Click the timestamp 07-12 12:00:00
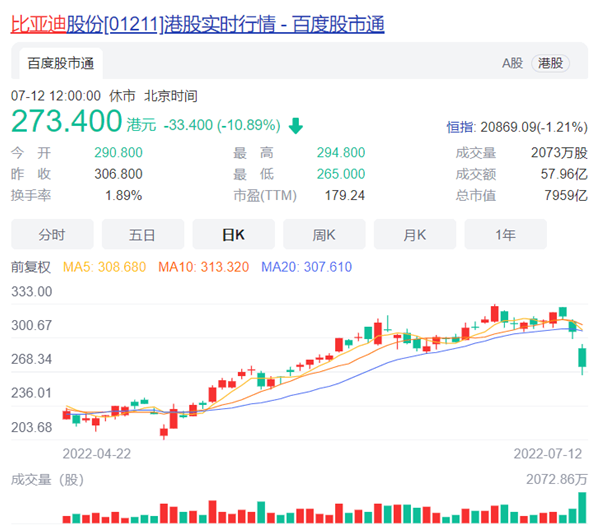Viewport: 591px width, 531px height. 56,96
